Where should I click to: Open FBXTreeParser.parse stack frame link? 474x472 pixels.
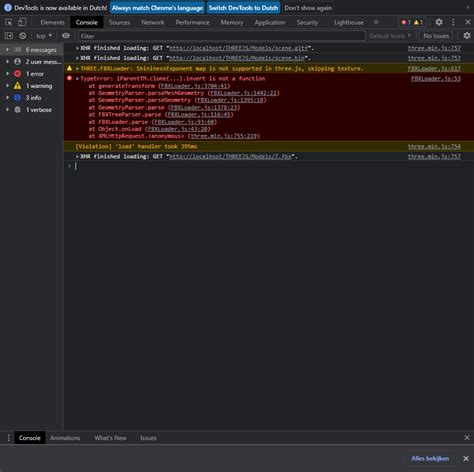tap(199, 114)
